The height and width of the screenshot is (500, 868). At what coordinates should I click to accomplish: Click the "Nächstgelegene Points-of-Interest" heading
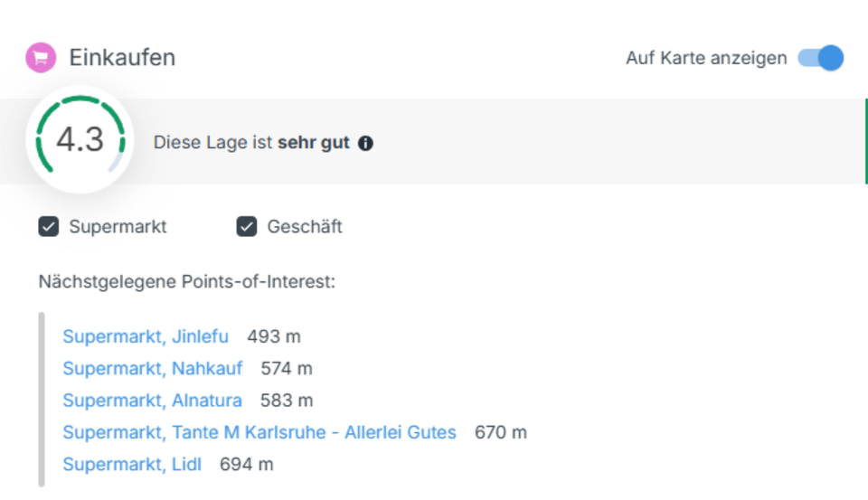[x=186, y=282]
